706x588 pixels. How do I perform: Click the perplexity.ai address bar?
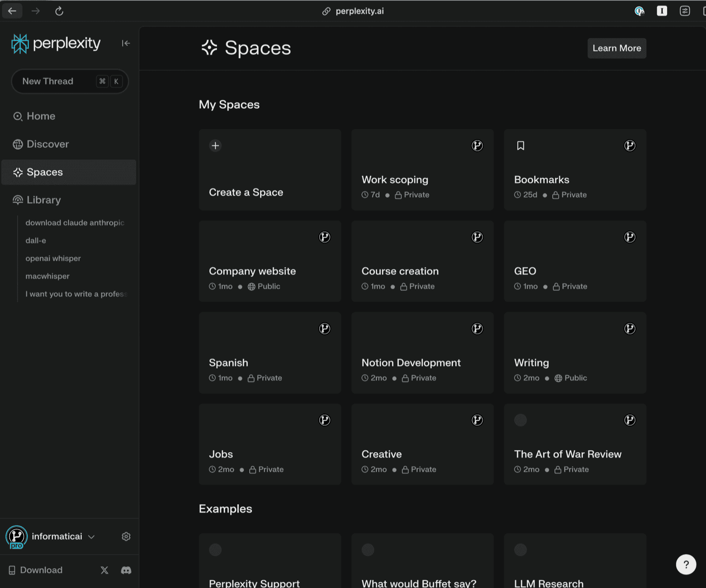point(353,11)
